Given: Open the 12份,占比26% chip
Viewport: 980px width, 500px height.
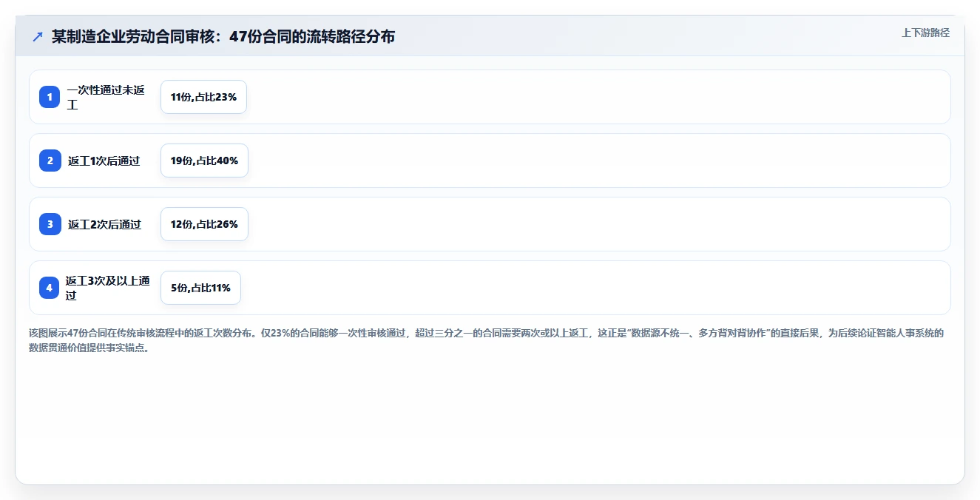Looking at the screenshot, I should tap(204, 224).
